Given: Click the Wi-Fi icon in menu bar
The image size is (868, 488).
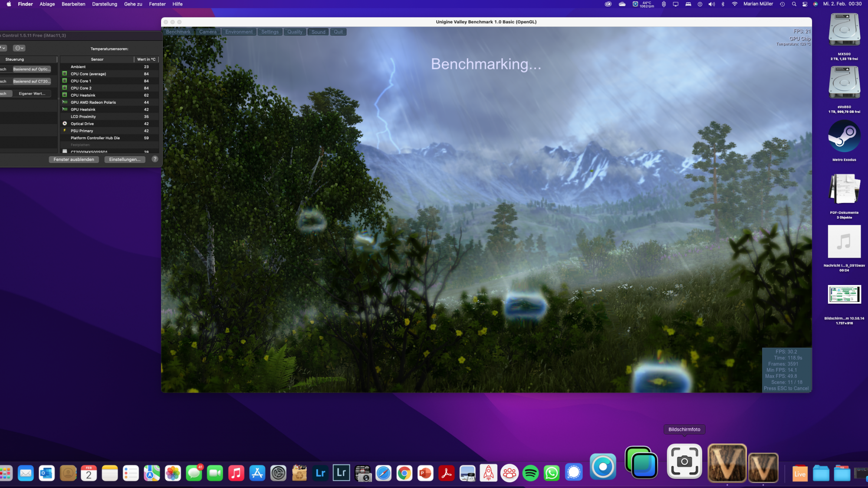Looking at the screenshot, I should coord(734,4).
